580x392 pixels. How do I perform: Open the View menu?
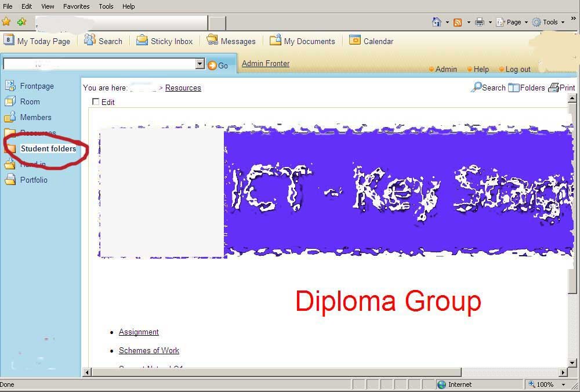pos(48,6)
